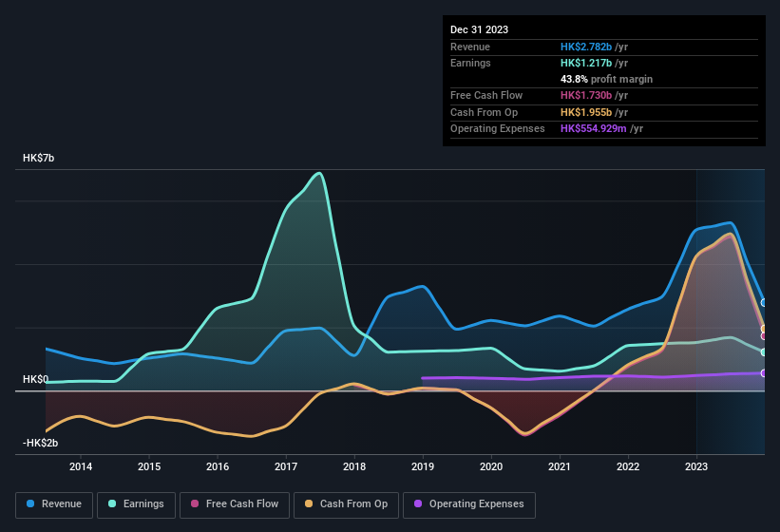Screen dimensions: 780x532
Task: Toggle the Earnings legend button
Action: click(136, 504)
